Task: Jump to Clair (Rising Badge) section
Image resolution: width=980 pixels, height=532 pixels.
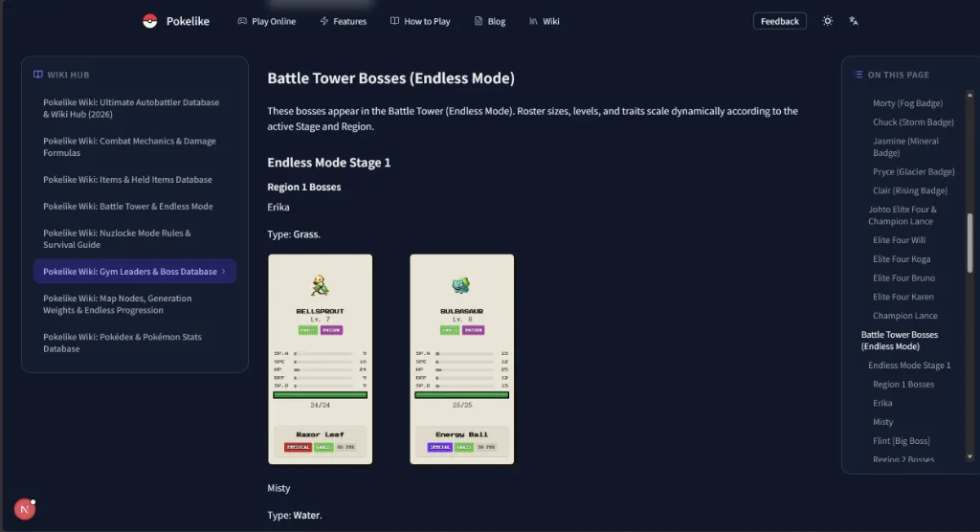Action: [x=910, y=190]
